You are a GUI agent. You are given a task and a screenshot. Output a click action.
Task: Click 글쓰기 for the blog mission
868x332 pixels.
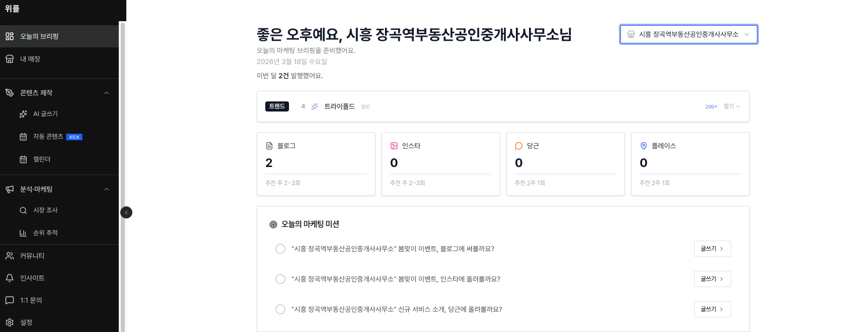pyautogui.click(x=712, y=248)
